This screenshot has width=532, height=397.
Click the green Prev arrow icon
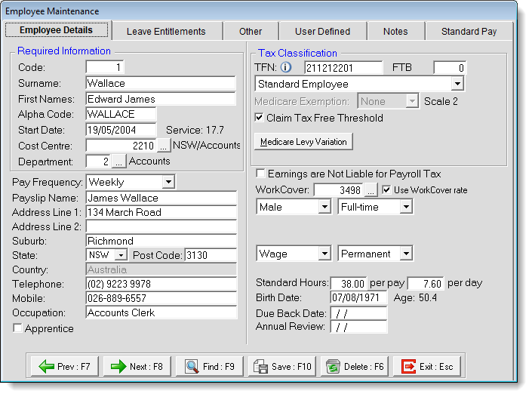click(x=47, y=367)
